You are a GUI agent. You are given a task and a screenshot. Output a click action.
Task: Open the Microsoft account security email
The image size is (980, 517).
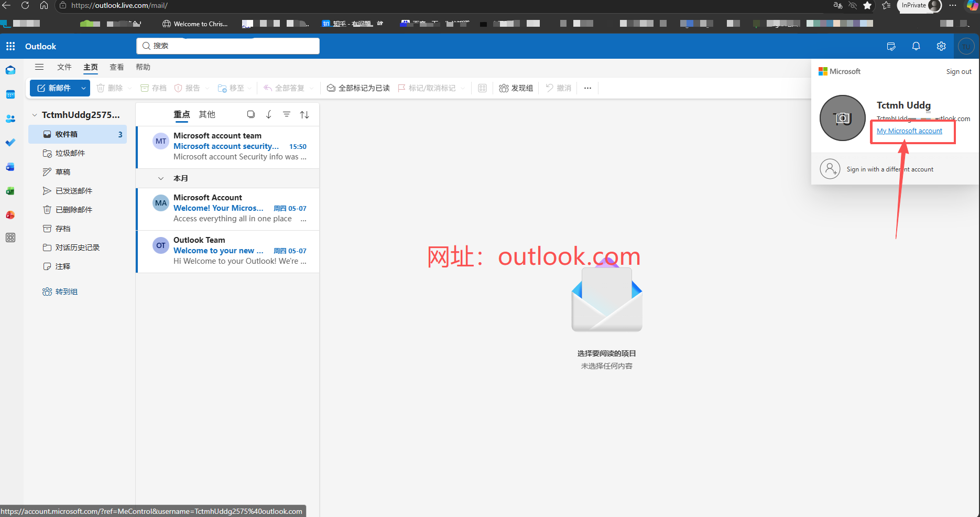(x=228, y=147)
